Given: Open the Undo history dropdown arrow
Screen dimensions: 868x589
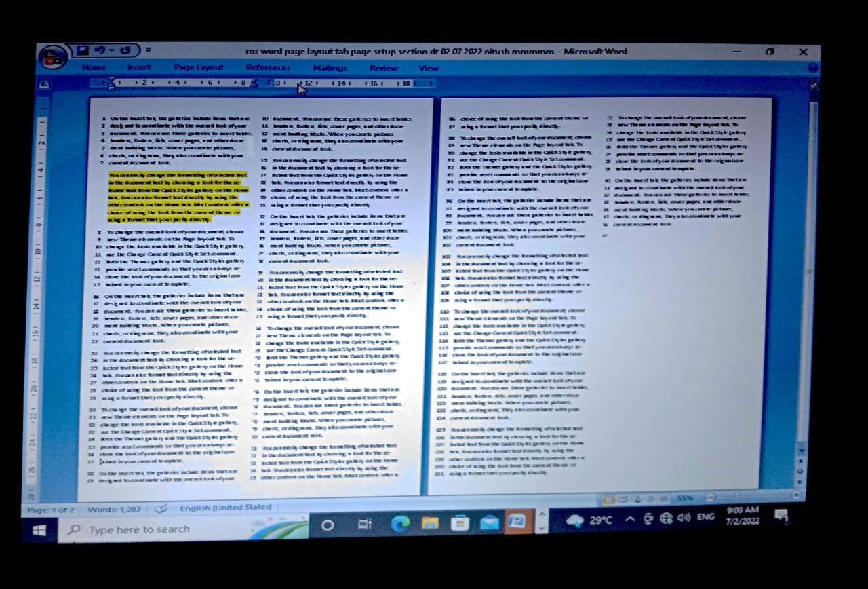Looking at the screenshot, I should [111, 51].
